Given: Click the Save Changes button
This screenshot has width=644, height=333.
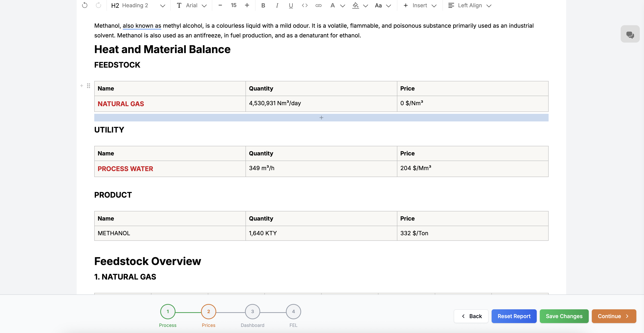Looking at the screenshot, I should point(564,316).
